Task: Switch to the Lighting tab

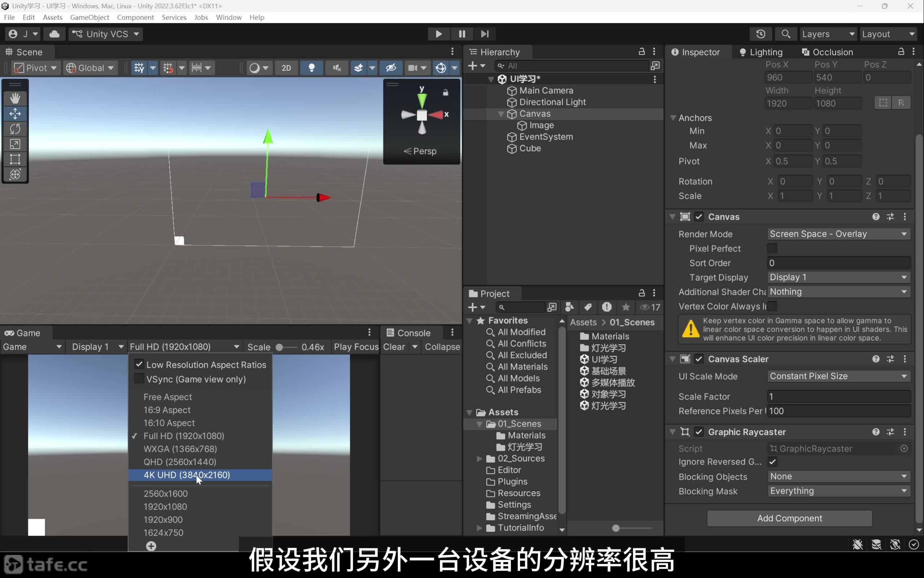Action: (761, 52)
